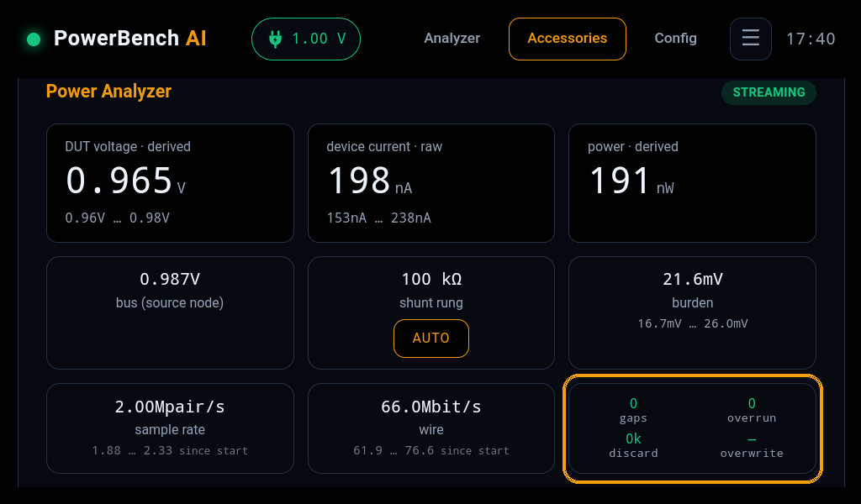Click the 191 nW power reading

[x=631, y=181]
